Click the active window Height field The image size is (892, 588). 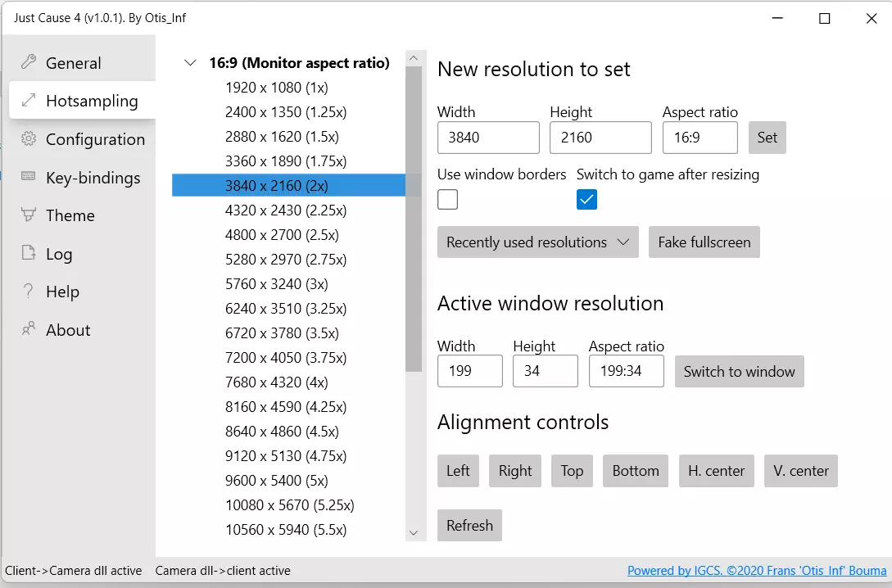click(x=545, y=371)
